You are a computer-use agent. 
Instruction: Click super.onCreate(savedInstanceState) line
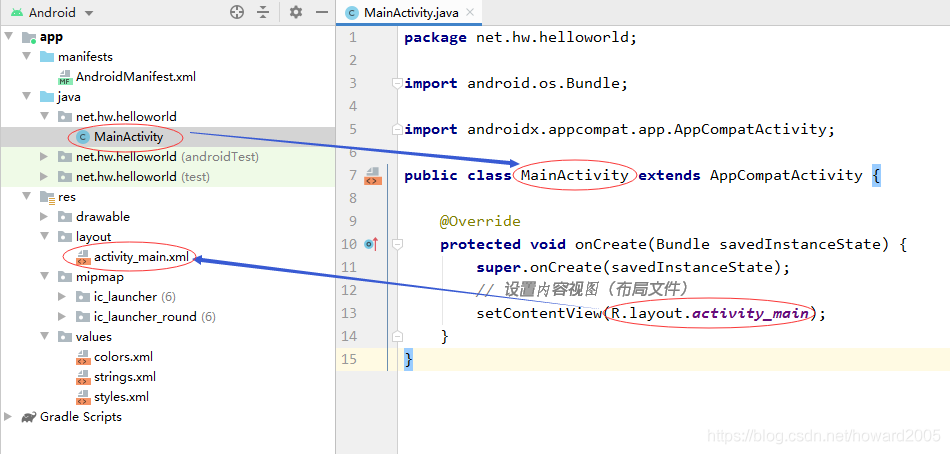(x=633, y=267)
